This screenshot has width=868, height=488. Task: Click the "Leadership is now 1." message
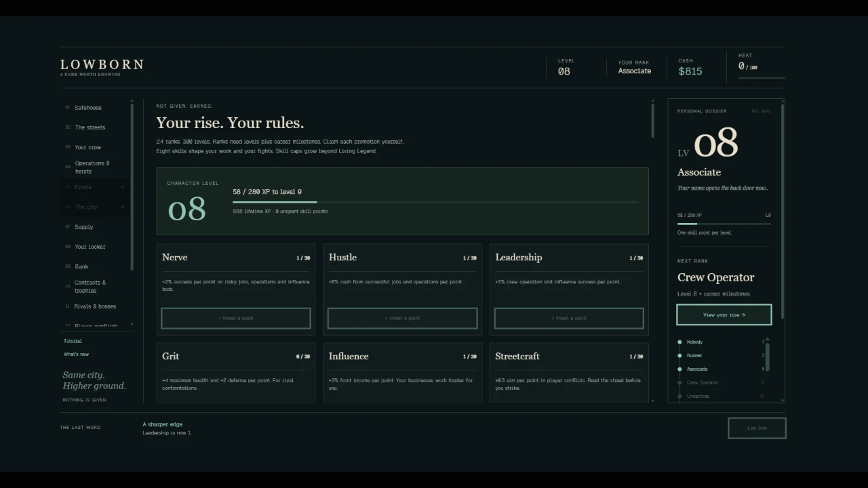[167, 433]
